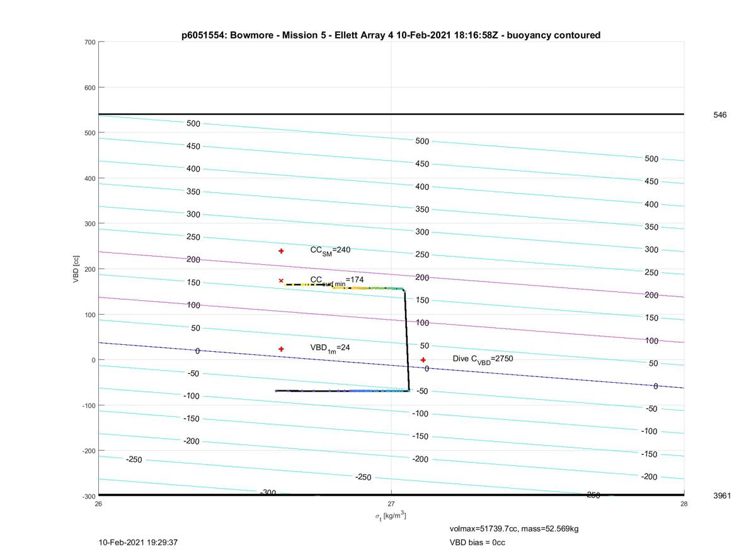Click the x-axis label σt [kg/m3]

pyautogui.click(x=391, y=516)
